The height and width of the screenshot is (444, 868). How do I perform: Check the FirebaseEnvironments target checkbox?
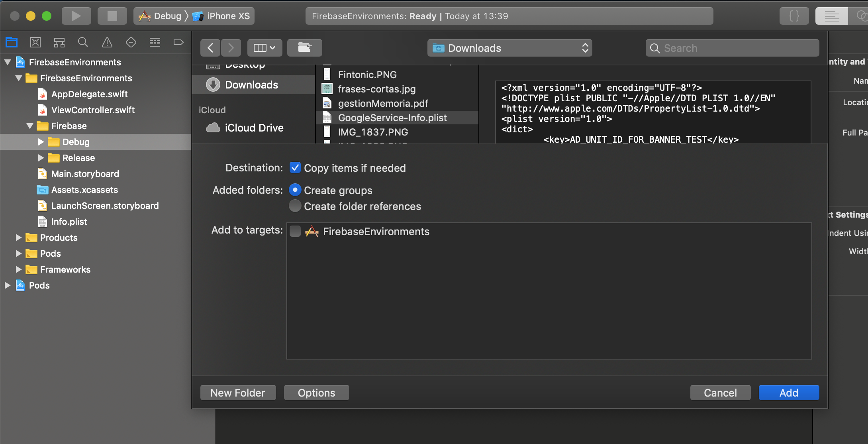tap(295, 231)
